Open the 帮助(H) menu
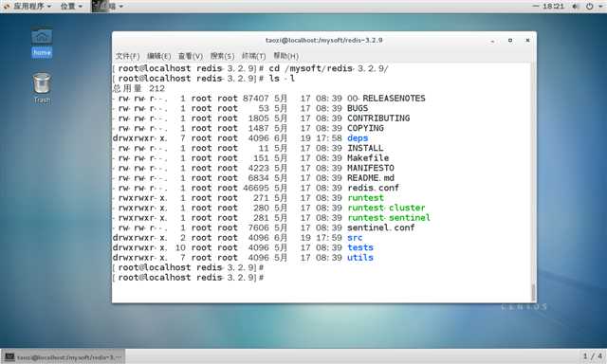The image size is (607, 364). [285, 56]
